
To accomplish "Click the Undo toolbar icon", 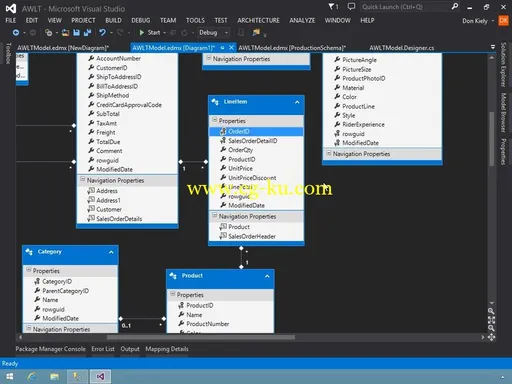I will pos(102,32).
